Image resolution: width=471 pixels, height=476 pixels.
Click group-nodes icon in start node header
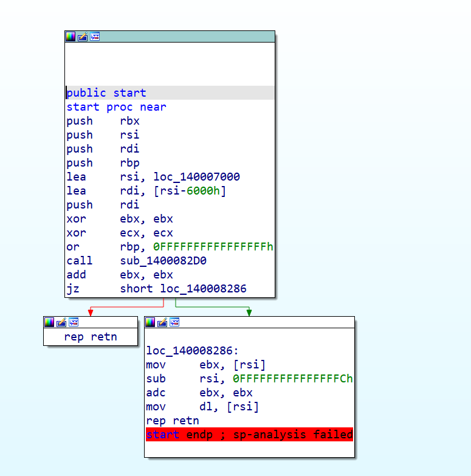point(95,36)
